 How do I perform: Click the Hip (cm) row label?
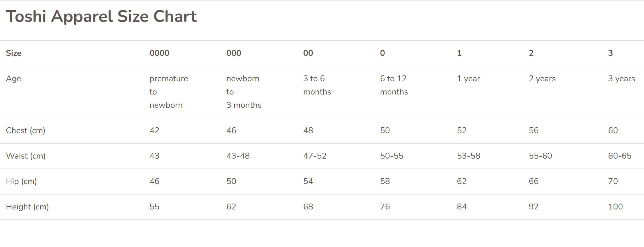point(21,181)
